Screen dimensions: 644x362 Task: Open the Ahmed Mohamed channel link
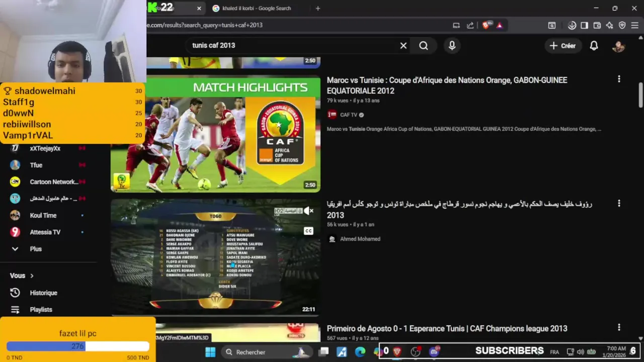[x=360, y=239]
